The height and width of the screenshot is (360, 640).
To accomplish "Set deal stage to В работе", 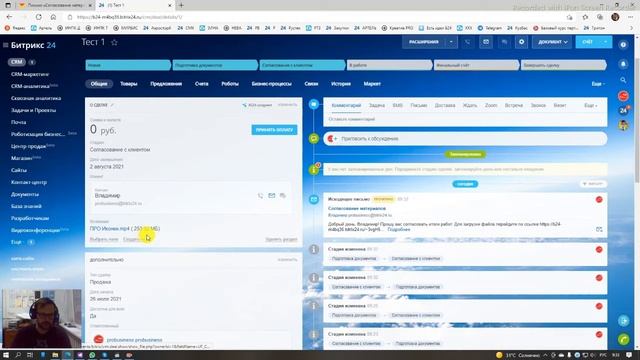I will click(389, 65).
